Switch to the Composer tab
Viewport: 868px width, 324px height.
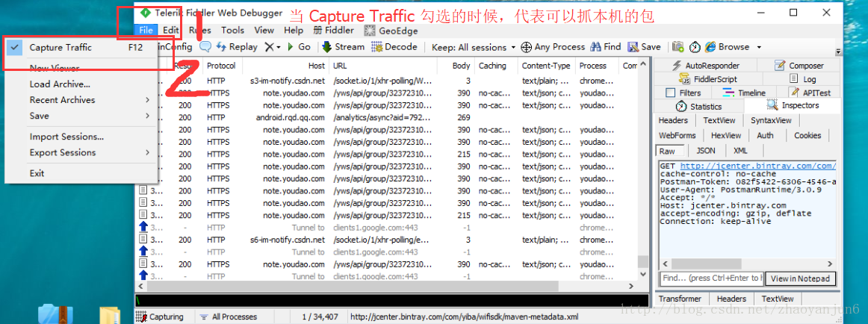tap(799, 66)
